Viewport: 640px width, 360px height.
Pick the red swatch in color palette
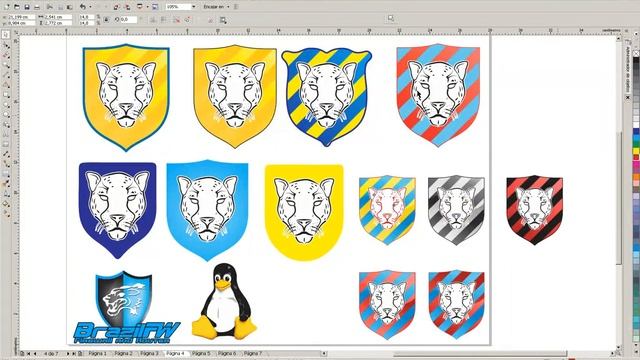tap(636, 157)
